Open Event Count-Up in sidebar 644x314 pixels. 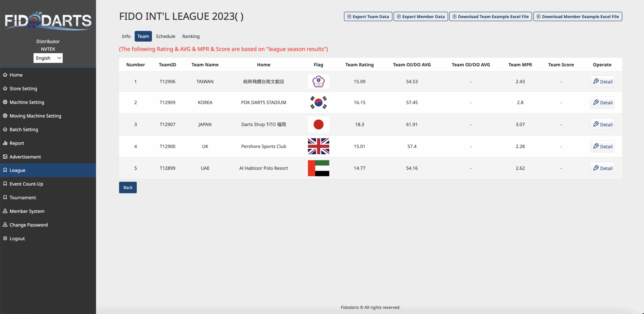click(26, 184)
